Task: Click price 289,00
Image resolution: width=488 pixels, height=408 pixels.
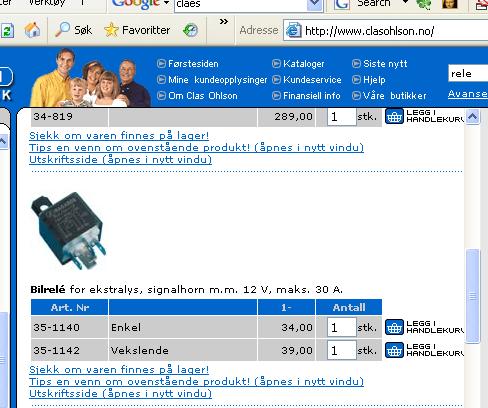Action: [x=294, y=116]
